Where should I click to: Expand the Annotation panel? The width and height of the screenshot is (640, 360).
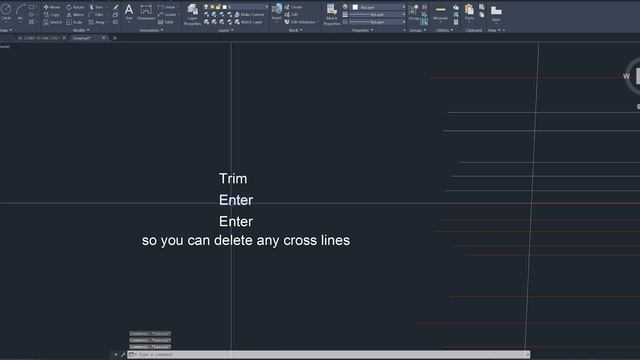pyautogui.click(x=151, y=30)
